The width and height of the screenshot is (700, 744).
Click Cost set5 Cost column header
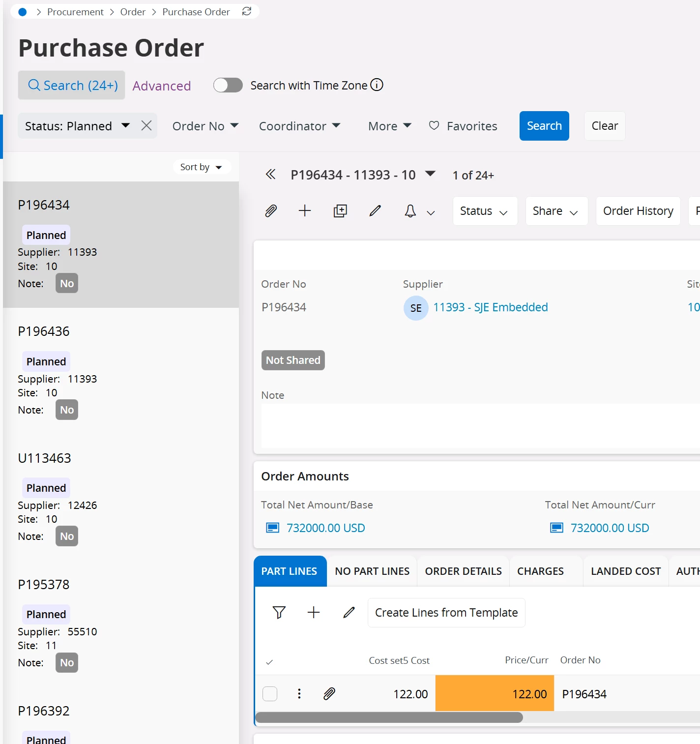point(399,660)
